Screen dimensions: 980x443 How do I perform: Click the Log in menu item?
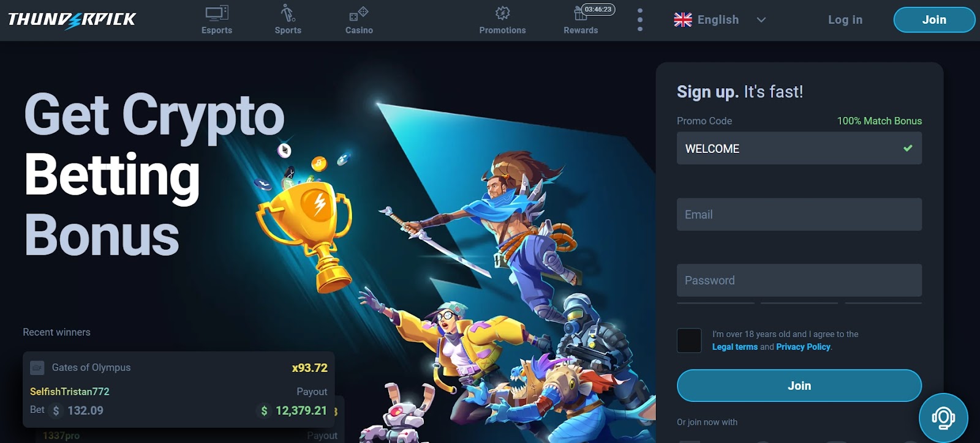[845, 20]
